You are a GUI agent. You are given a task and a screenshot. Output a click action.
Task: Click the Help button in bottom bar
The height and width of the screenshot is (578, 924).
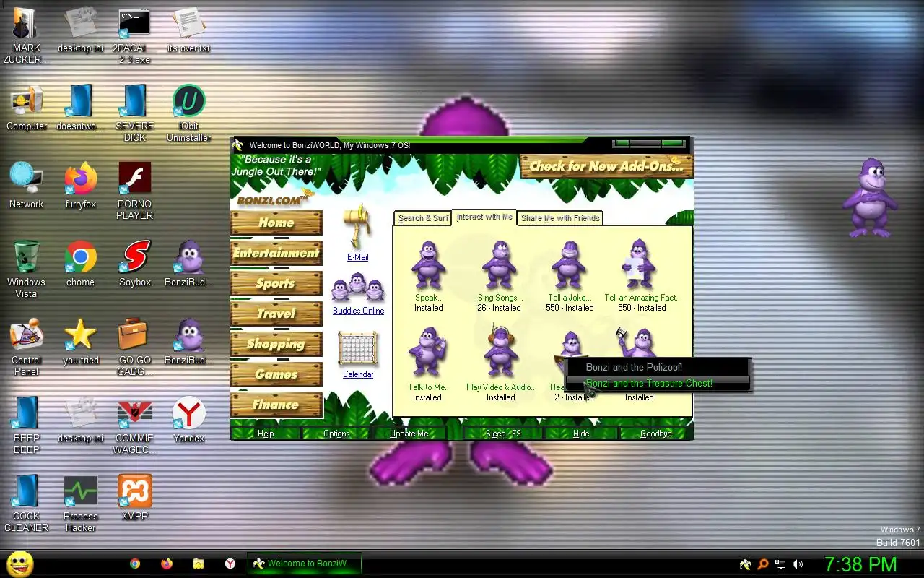click(266, 433)
